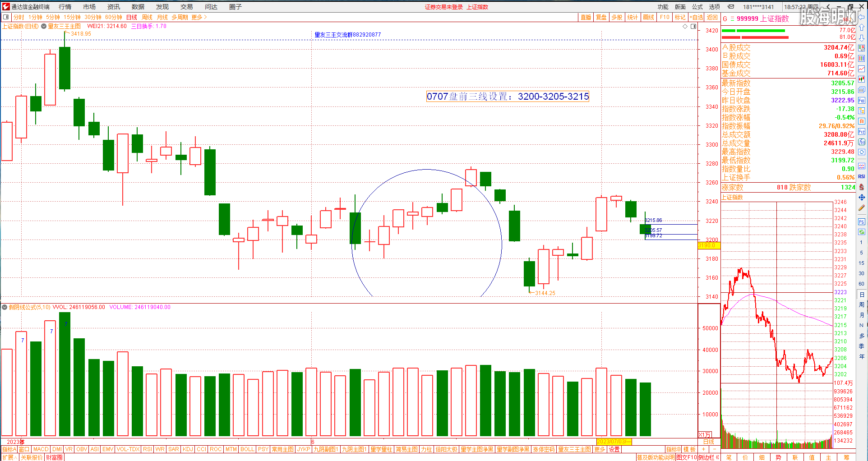Toggle the 侧边栏 sidebar collapse button
868x461 pixels.
(709, 457)
